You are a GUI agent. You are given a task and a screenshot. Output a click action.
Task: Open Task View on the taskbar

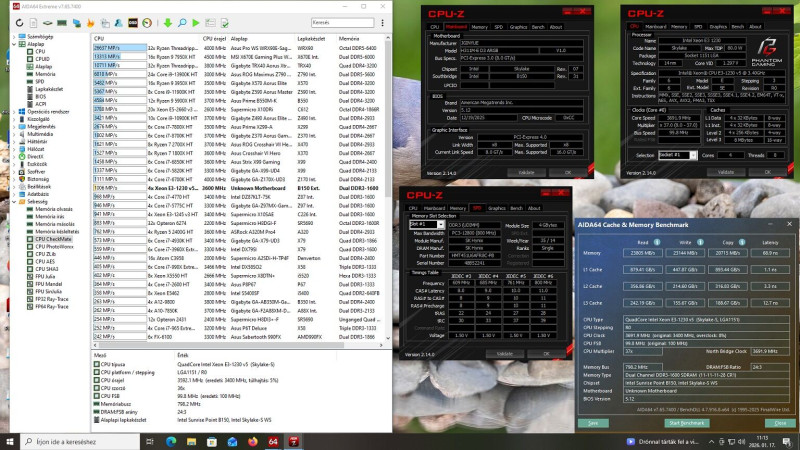[150, 441]
